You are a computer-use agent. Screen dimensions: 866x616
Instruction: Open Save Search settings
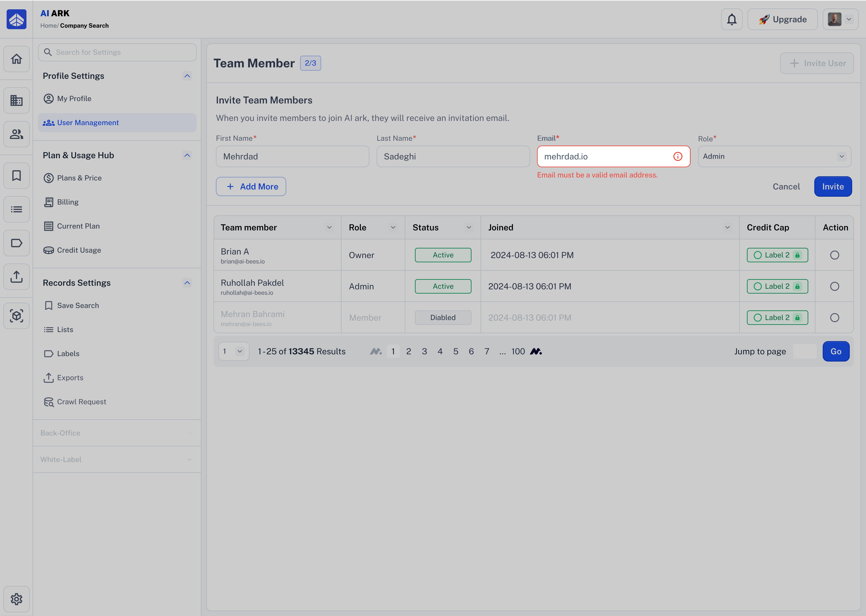[117, 306]
